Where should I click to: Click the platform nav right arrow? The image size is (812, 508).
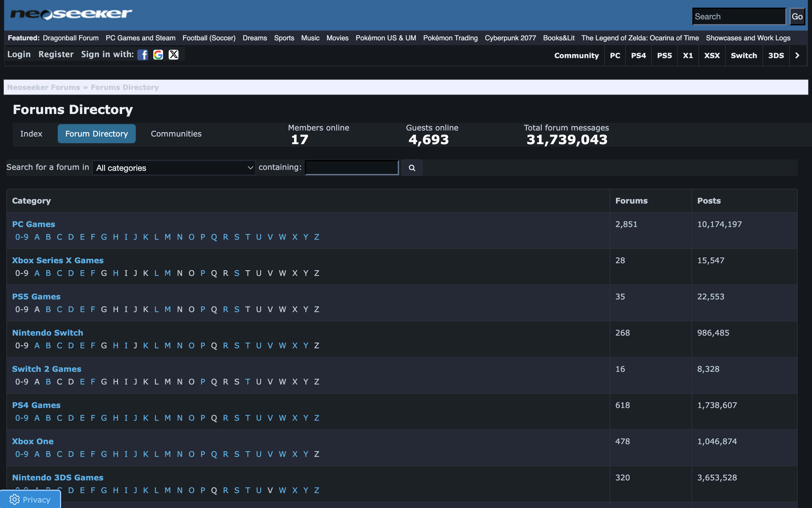(x=797, y=56)
